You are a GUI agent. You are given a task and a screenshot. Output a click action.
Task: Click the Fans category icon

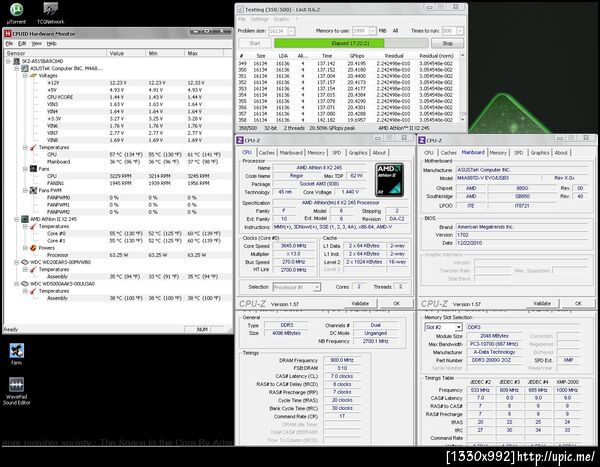click(33, 169)
